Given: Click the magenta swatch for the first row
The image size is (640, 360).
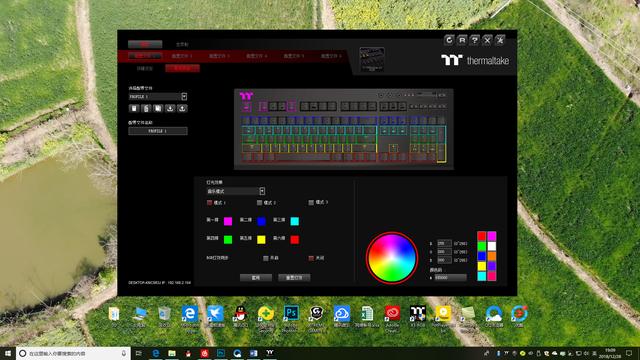Looking at the screenshot, I should point(228,221).
